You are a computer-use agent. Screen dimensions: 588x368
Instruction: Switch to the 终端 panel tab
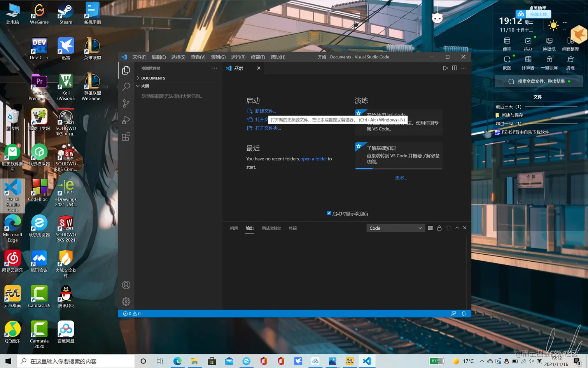pos(293,228)
